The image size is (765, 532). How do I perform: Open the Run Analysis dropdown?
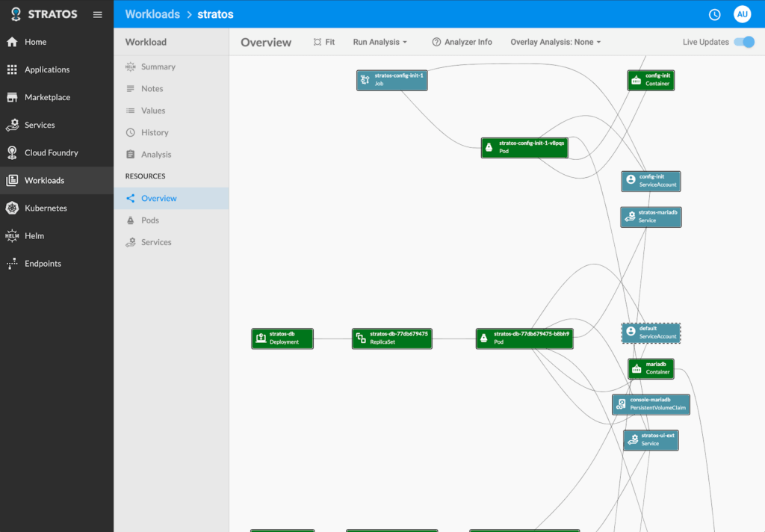(380, 42)
